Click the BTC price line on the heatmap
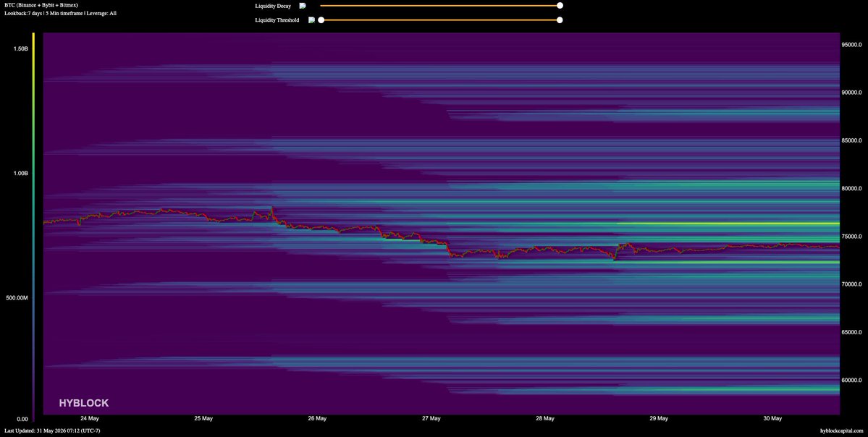868x437 pixels. (441, 234)
